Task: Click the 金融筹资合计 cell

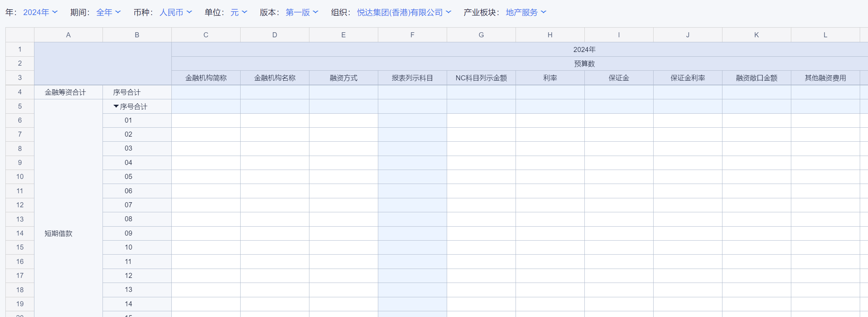Action: click(x=65, y=92)
